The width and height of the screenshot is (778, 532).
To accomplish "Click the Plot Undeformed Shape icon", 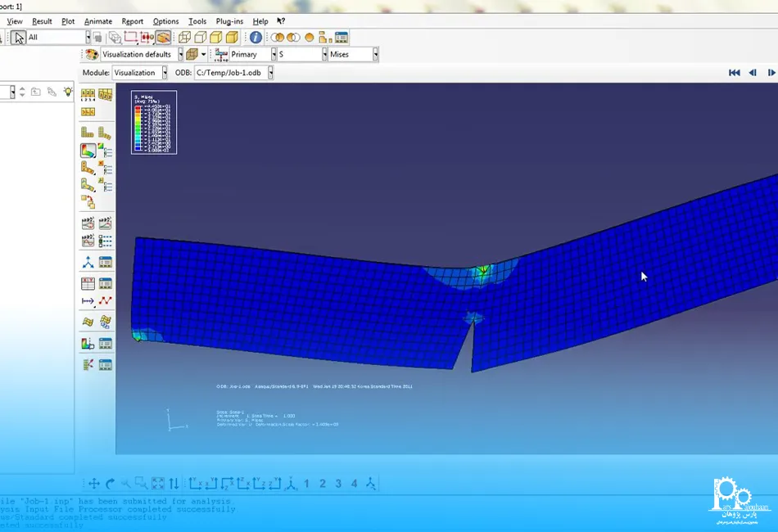I will [88, 133].
